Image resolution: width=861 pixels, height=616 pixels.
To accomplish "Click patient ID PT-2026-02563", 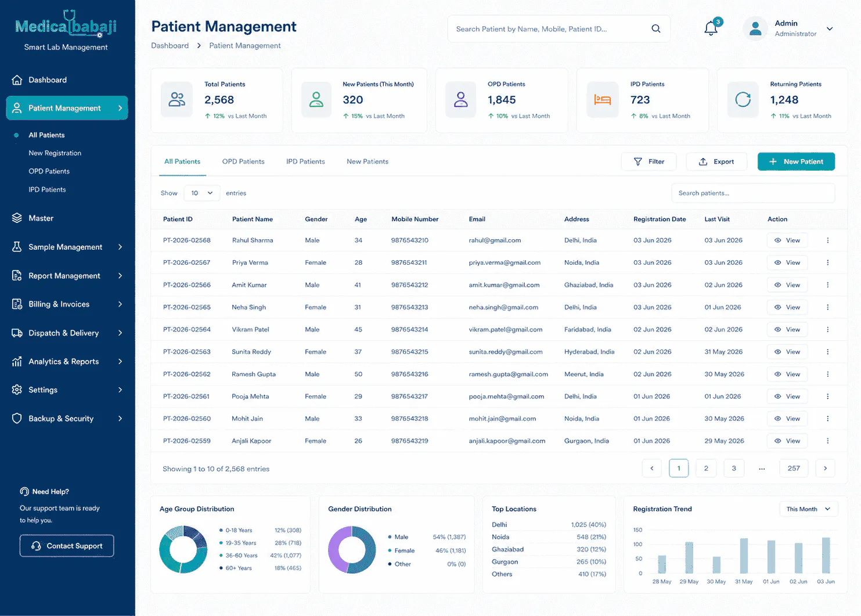I will pos(187,352).
